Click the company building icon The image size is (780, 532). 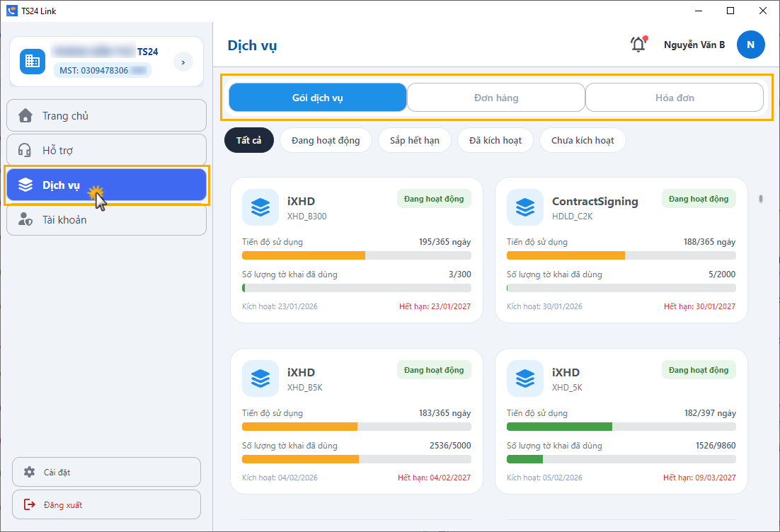tap(33, 62)
